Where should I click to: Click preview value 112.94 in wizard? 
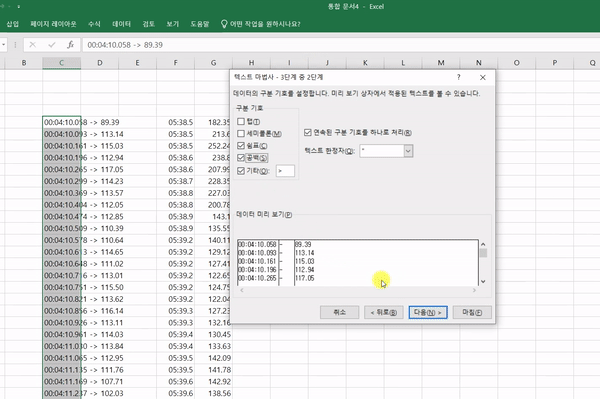point(305,270)
